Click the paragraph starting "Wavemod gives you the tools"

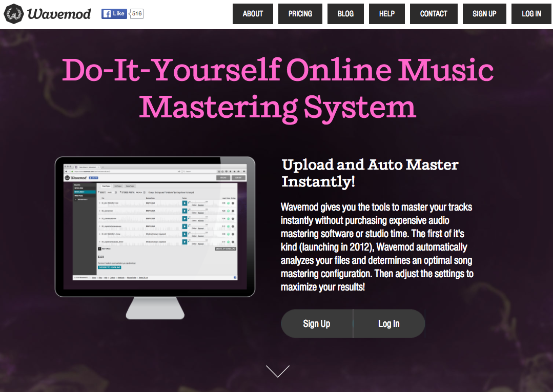tap(377, 247)
